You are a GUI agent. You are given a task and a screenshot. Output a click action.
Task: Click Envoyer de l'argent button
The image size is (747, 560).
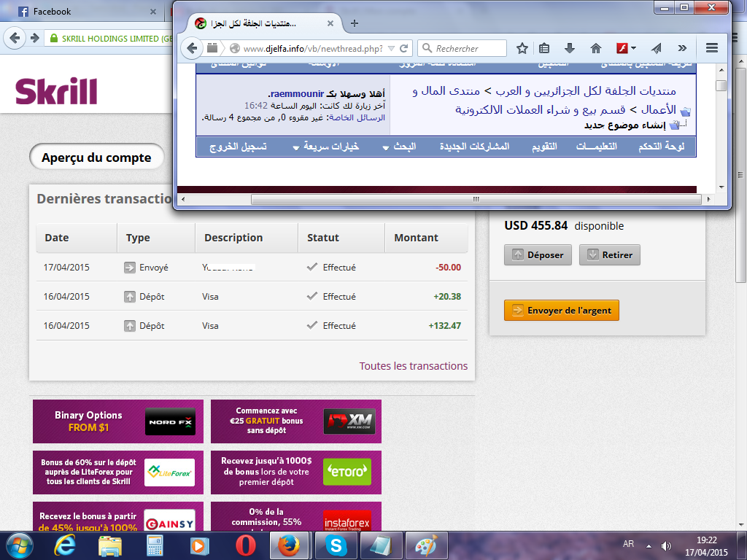point(562,311)
